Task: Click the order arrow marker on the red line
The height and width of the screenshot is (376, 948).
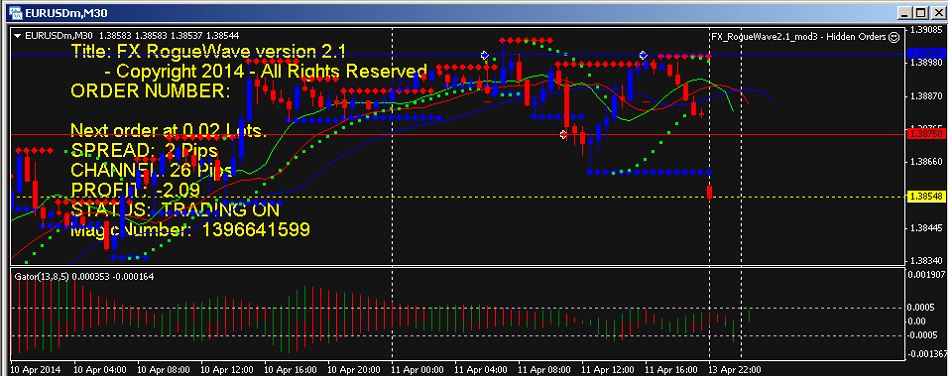Action: pos(563,134)
